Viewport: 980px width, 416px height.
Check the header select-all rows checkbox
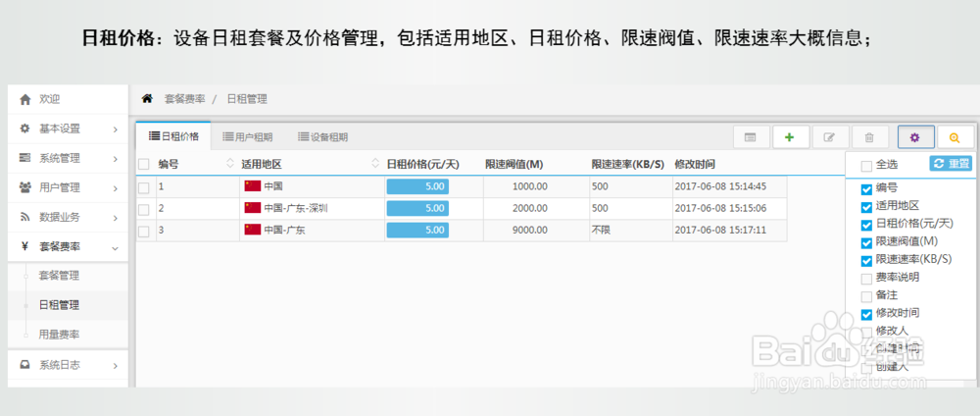[x=144, y=165]
